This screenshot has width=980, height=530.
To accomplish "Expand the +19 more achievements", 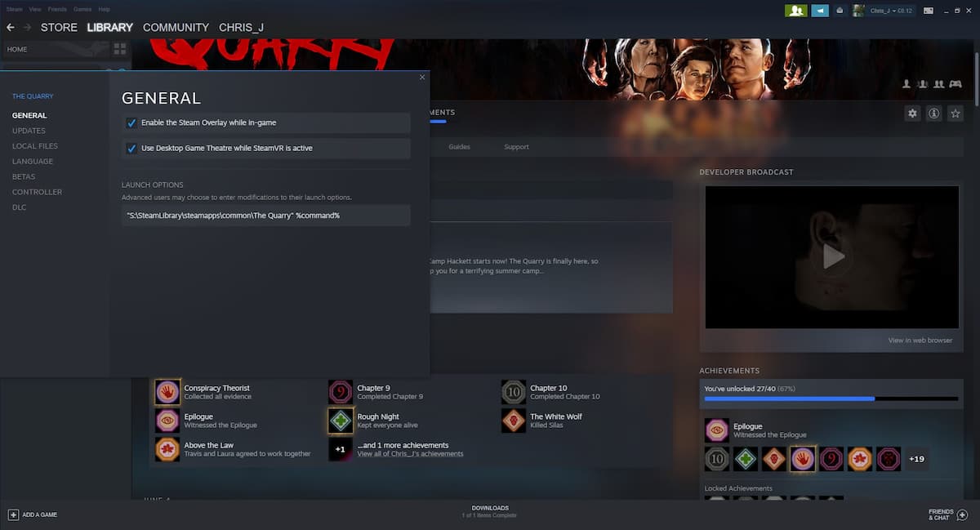I will (916, 459).
